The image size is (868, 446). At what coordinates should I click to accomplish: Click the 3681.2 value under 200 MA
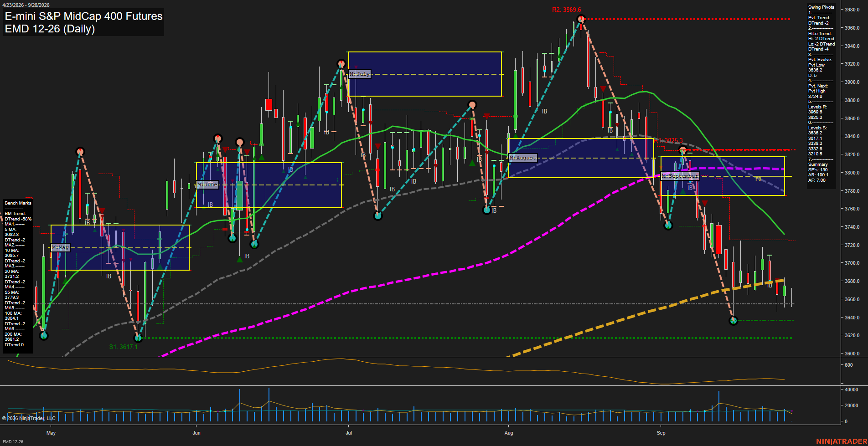tap(12, 339)
